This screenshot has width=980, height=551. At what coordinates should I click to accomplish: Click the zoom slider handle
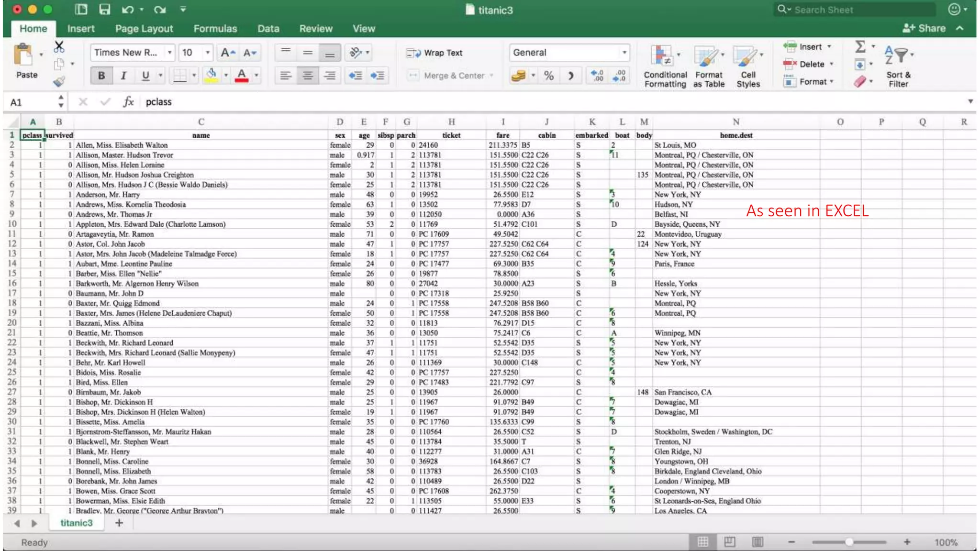849,542
